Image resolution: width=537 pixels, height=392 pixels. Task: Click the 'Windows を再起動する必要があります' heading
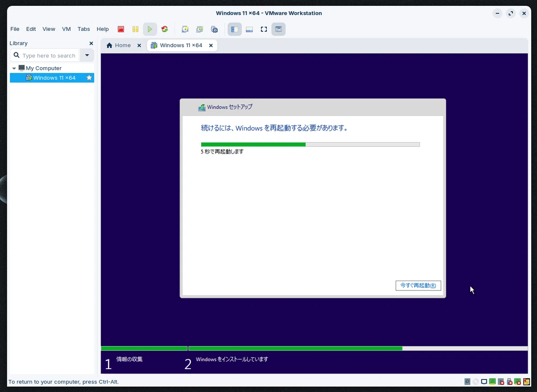(x=274, y=128)
